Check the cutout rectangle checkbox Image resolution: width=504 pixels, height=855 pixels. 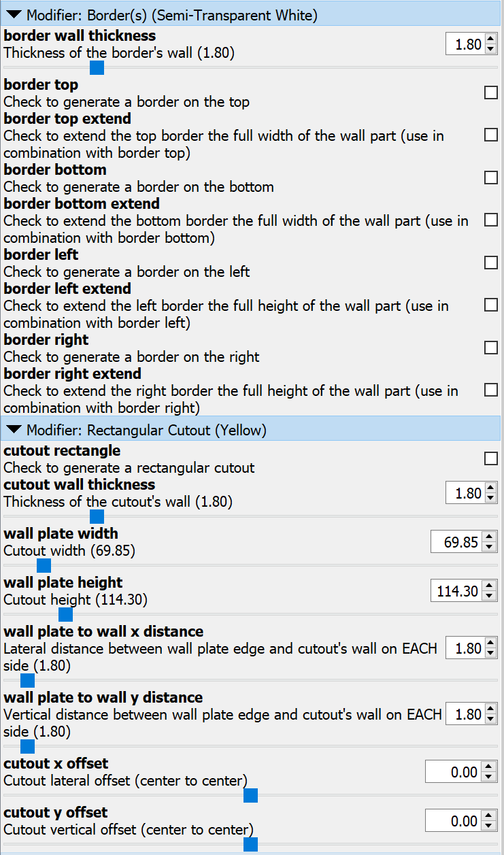(491, 458)
